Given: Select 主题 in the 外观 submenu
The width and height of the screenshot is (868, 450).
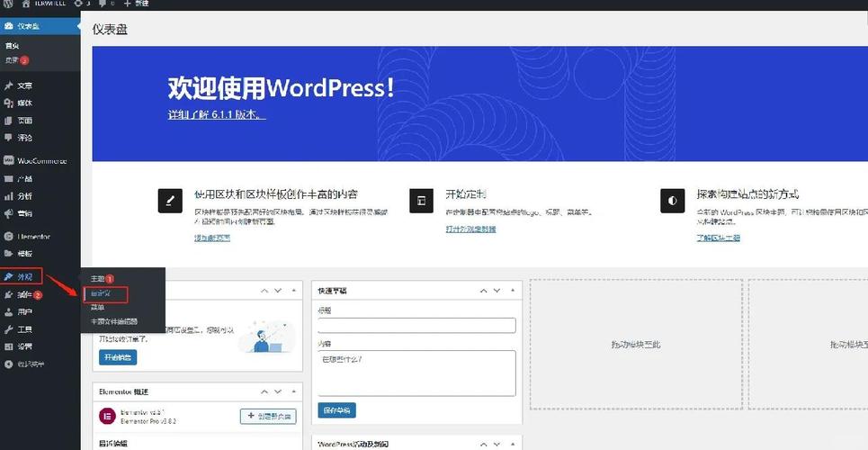Looking at the screenshot, I should (x=97, y=279).
